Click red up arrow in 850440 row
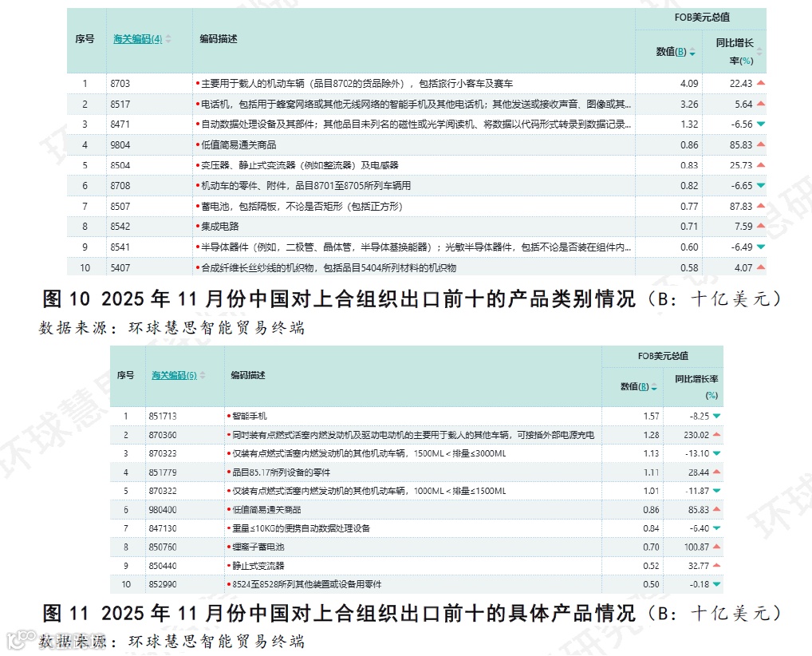This screenshot has width=812, height=656. tap(717, 565)
